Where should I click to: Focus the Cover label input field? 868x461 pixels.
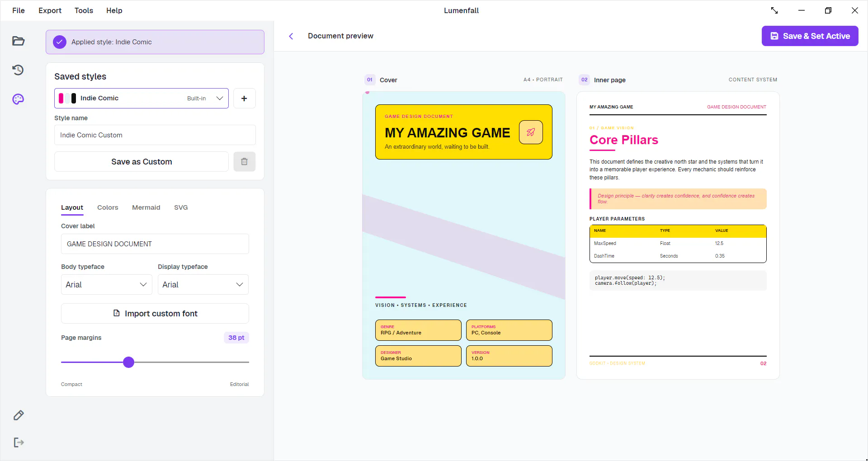point(155,244)
